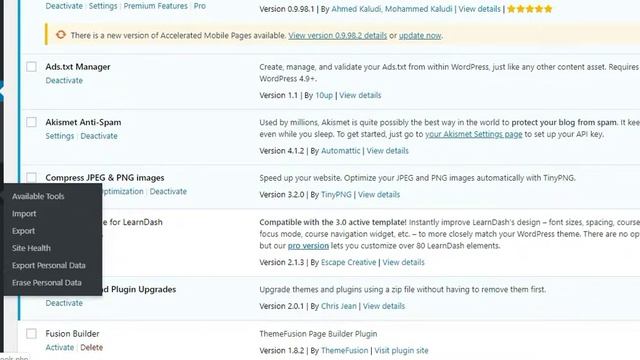Click the five-star rating icons
Screen dimensions: 640x360
pos(529,9)
